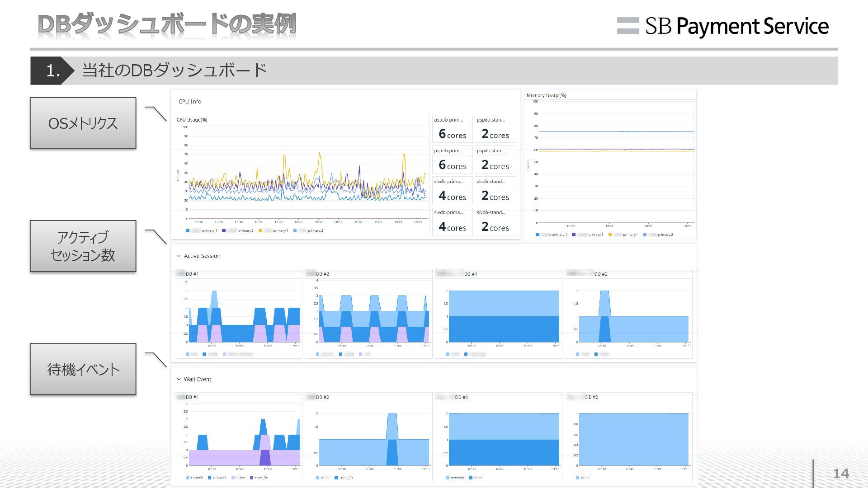Click the purple legend marker in Memory Usage chart
Image resolution: width=868 pixels, height=488 pixels.
[x=574, y=235]
